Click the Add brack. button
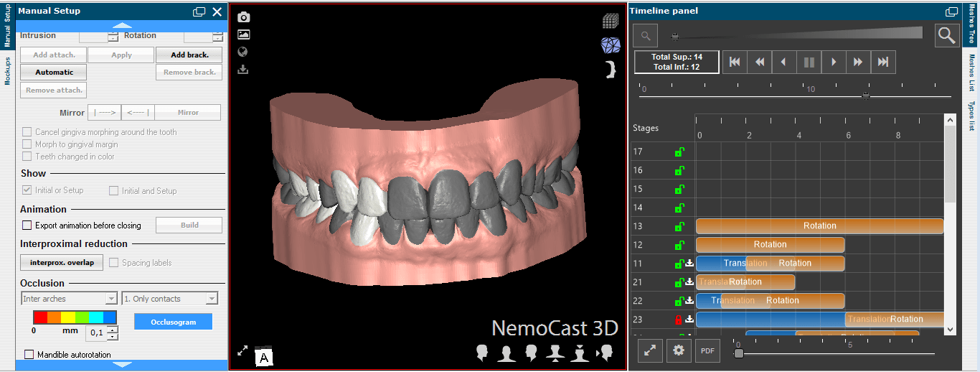Image resolution: width=980 pixels, height=372 pixels. pyautogui.click(x=189, y=55)
